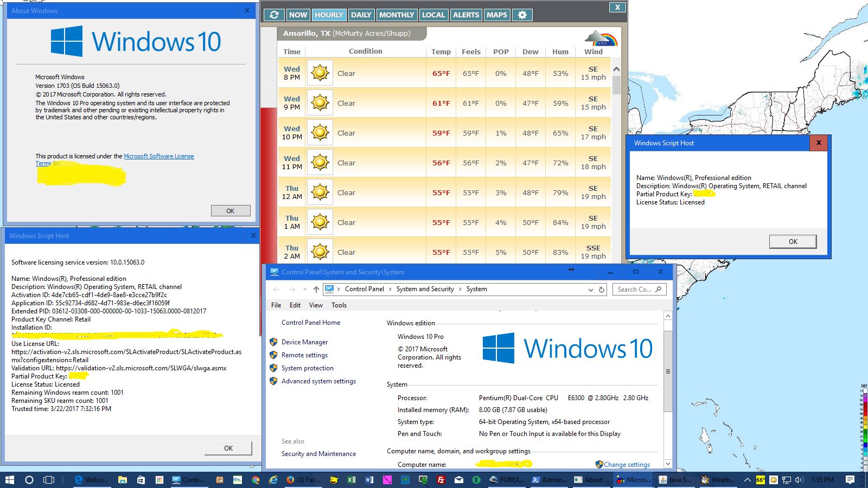Open File Explorer from the taskbar
Image resolution: width=868 pixels, height=488 pixels.
(123, 480)
